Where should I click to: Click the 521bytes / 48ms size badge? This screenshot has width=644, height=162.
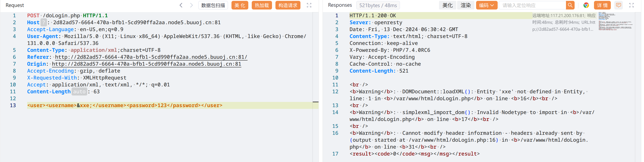pos(378,5)
